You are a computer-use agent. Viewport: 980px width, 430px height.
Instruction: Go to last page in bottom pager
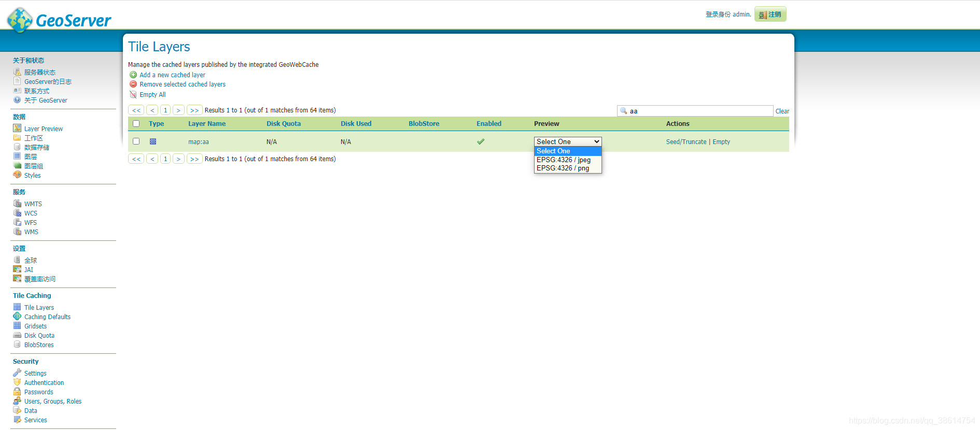(194, 159)
